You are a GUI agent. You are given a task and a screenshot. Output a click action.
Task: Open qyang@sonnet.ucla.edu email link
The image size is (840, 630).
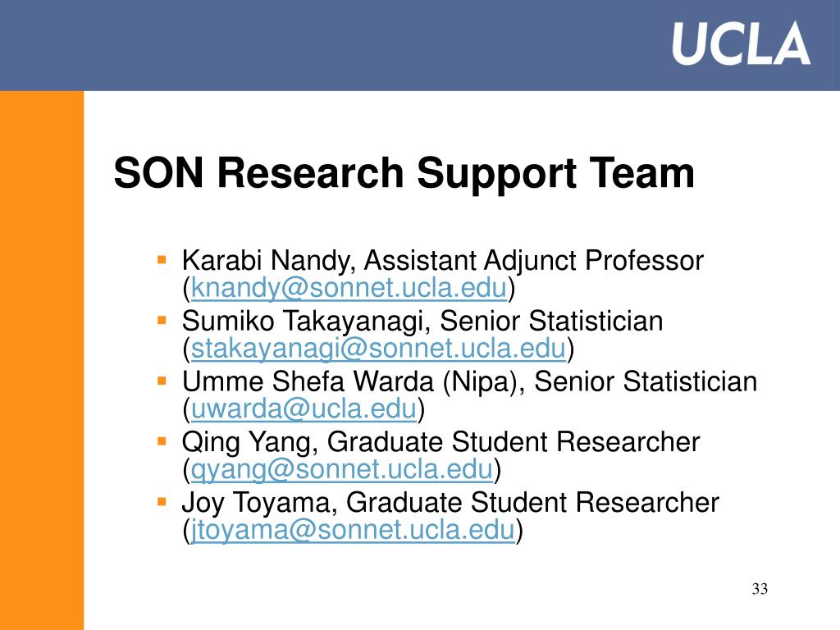pos(342,469)
